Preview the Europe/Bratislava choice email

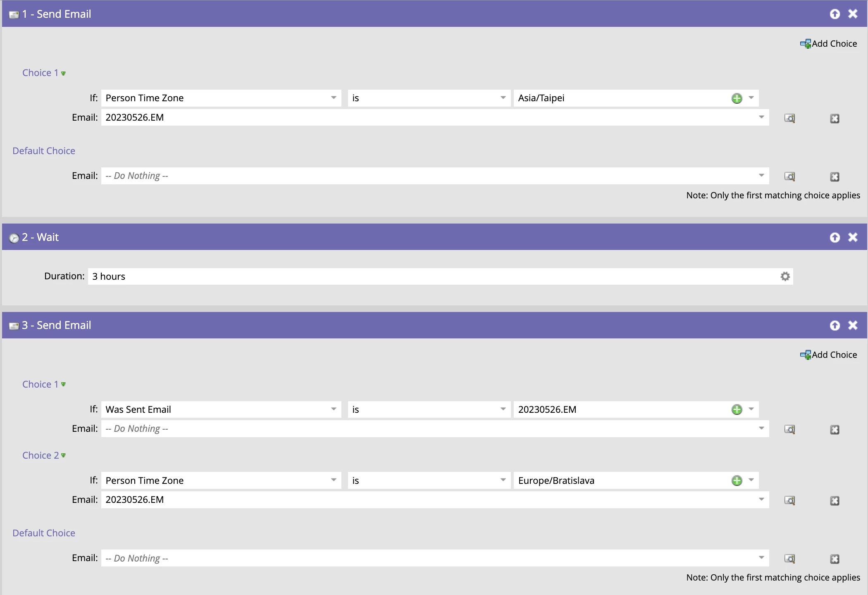pyautogui.click(x=789, y=500)
